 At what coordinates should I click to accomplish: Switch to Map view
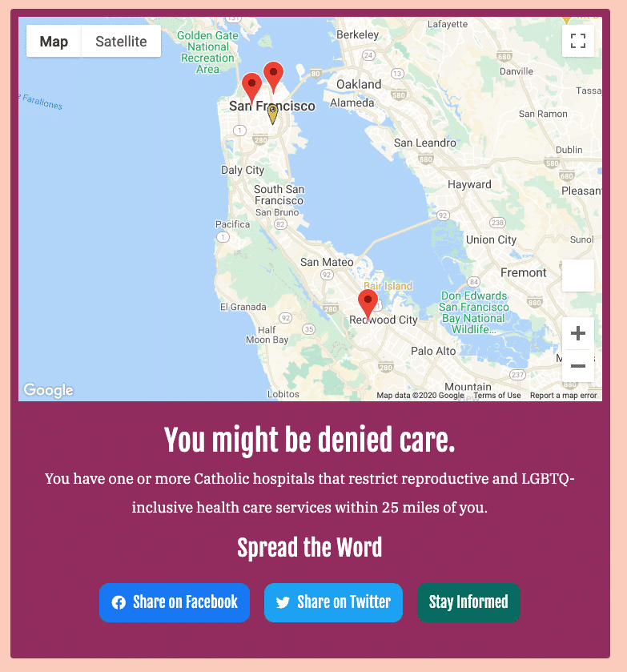point(54,41)
